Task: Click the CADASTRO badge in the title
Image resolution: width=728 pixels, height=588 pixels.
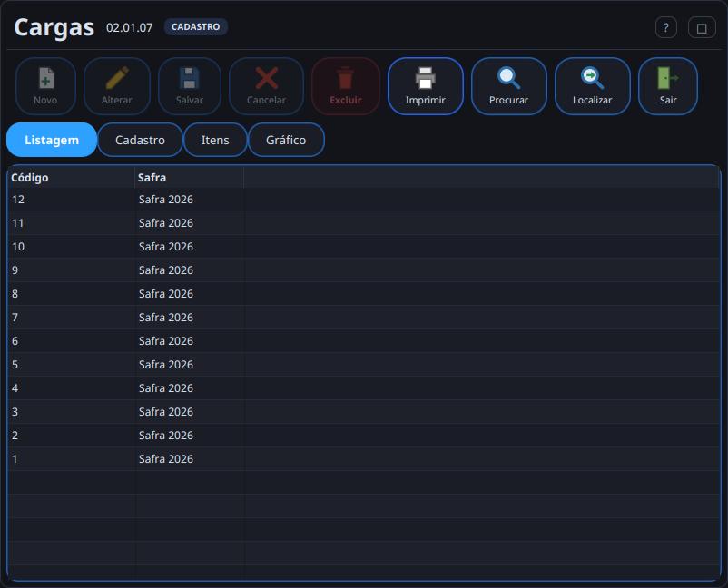Action: click(x=195, y=27)
